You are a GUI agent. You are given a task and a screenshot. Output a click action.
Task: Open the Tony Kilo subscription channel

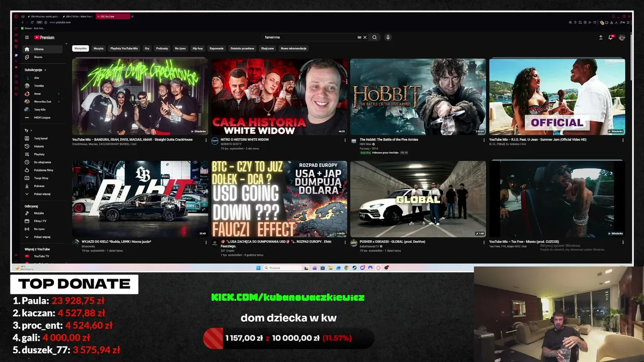(42, 110)
